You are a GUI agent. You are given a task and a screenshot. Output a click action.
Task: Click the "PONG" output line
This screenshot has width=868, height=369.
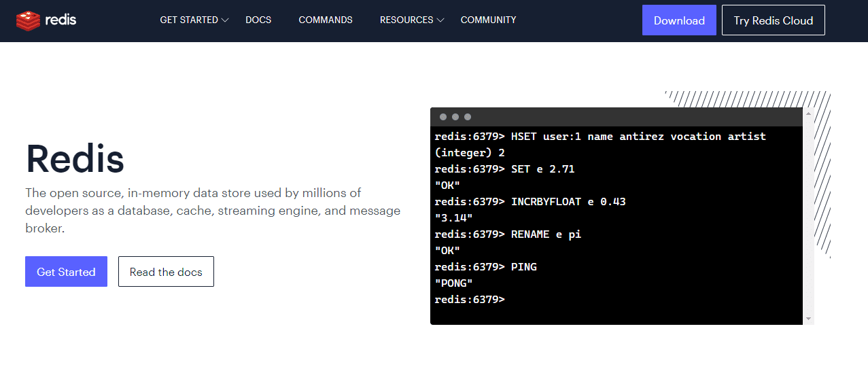coord(453,283)
